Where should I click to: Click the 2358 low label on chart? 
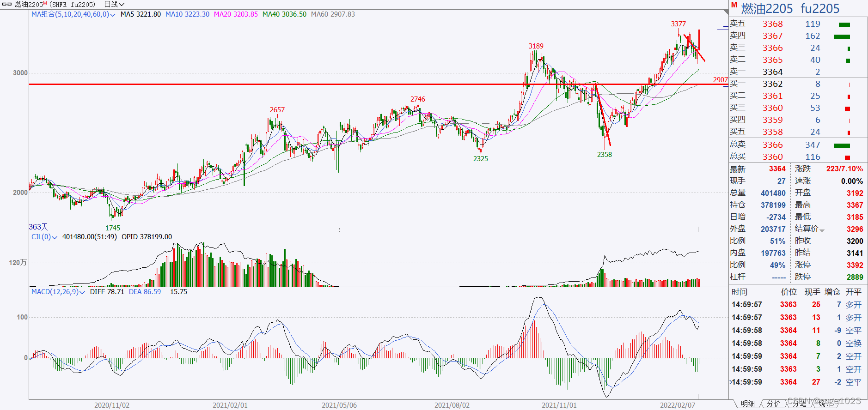[605, 155]
